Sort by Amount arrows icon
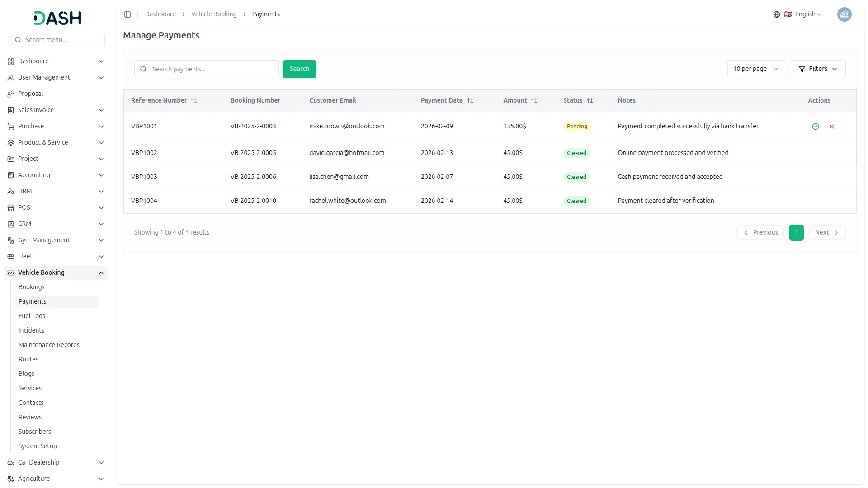The height and width of the screenshot is (488, 868). pos(534,101)
